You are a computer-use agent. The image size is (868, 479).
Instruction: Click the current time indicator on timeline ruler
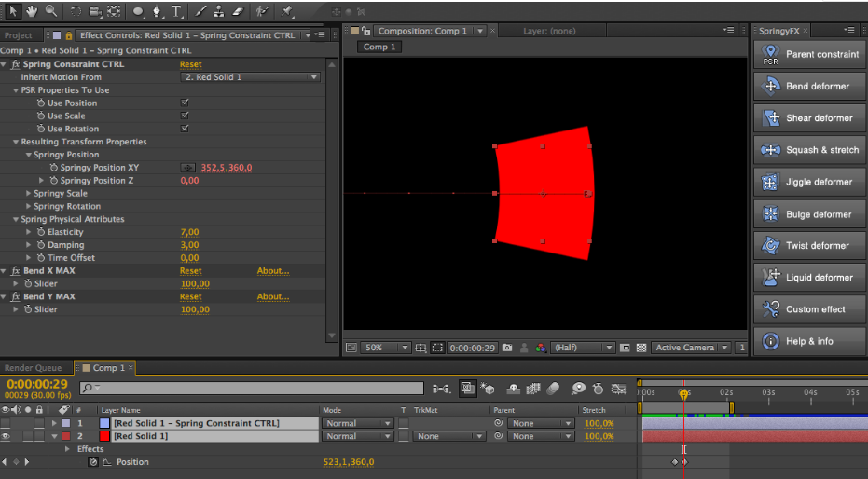(x=683, y=394)
